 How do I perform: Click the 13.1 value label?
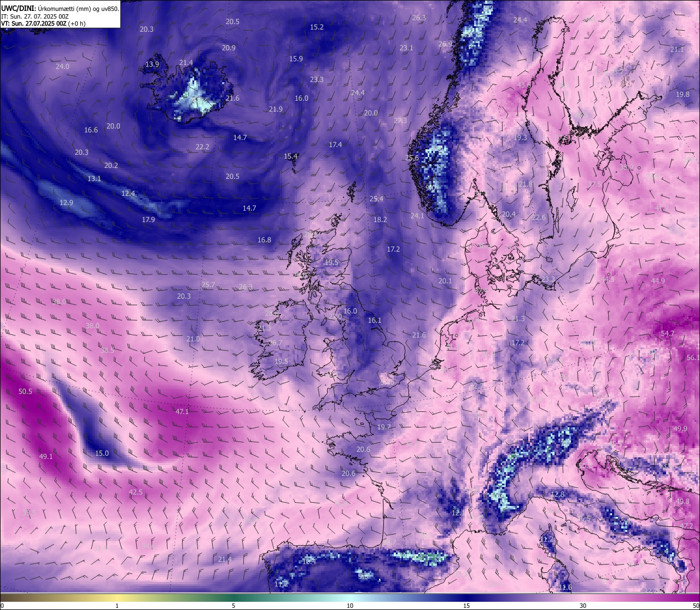94,178
